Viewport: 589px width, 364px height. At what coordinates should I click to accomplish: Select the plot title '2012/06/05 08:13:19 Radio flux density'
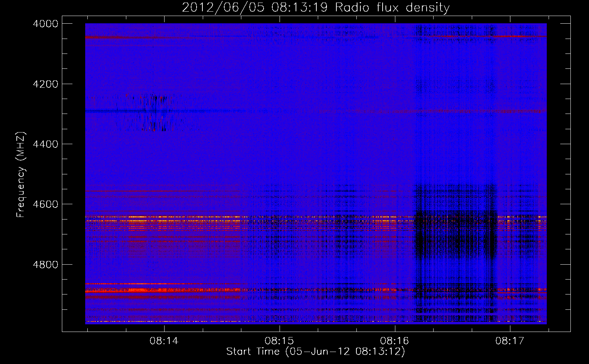click(316, 7)
